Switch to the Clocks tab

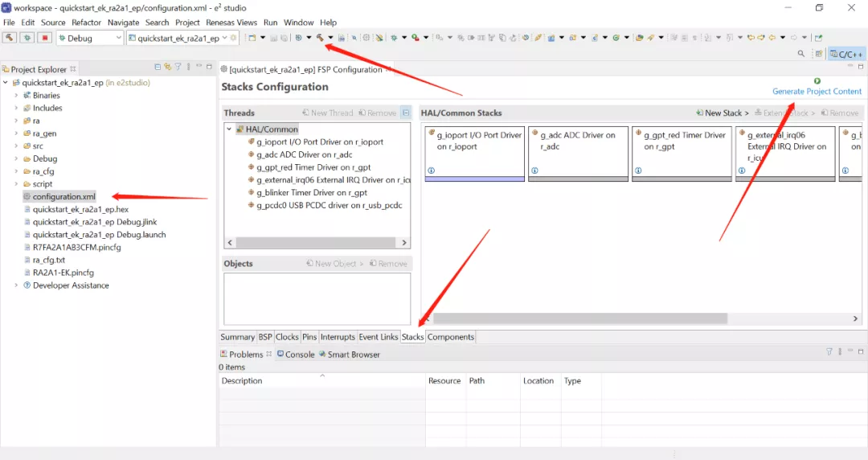point(287,337)
